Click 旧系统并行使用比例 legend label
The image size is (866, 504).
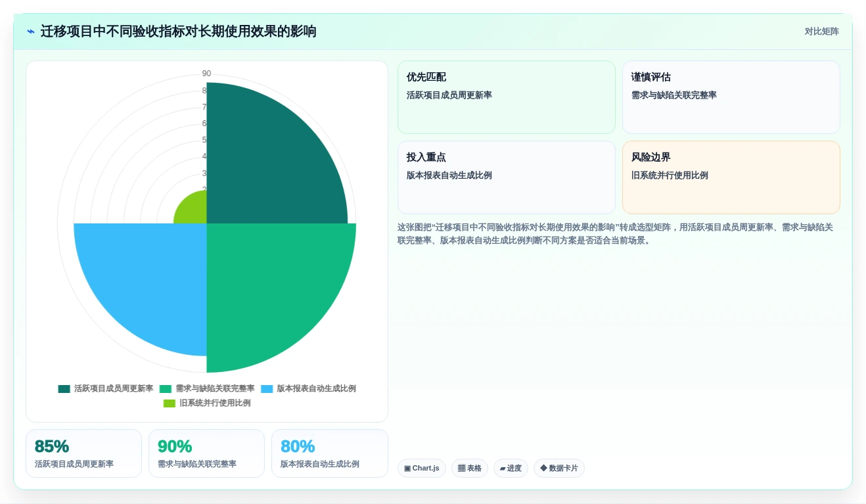pos(215,403)
